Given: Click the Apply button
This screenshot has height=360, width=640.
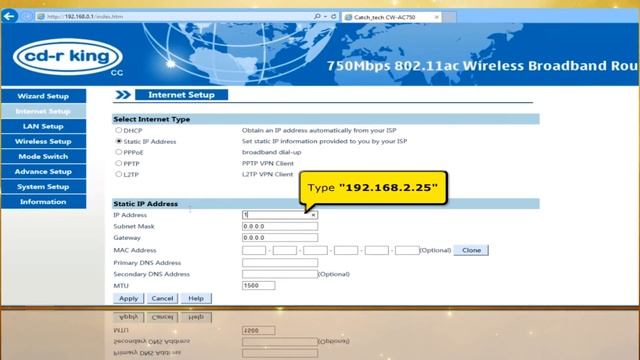Looking at the screenshot, I should pos(129,298).
